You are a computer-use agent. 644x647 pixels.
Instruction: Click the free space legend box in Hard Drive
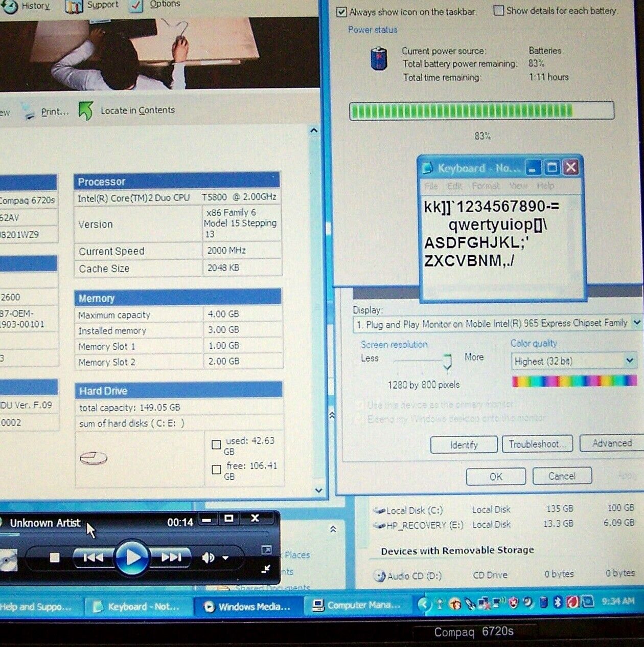coord(216,469)
